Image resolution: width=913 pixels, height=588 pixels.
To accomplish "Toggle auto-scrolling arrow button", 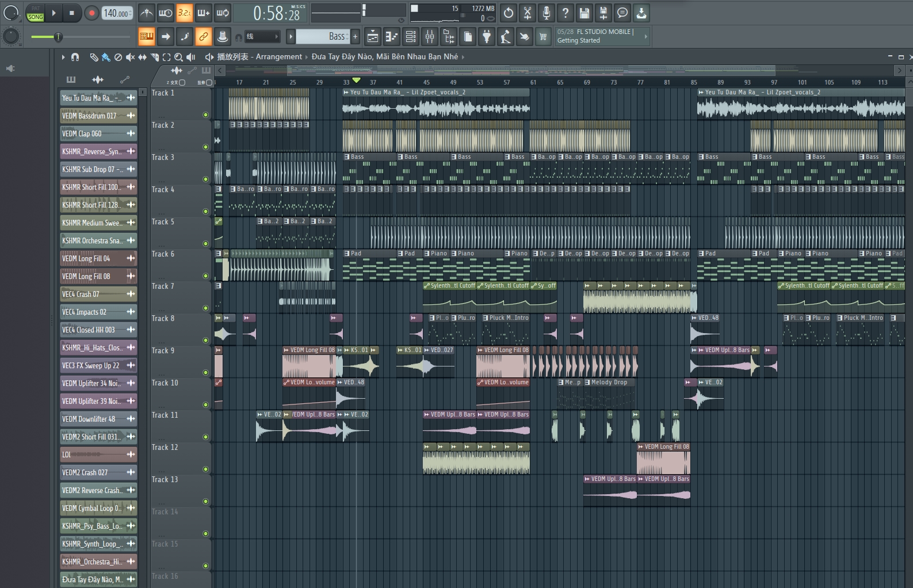I will [166, 37].
